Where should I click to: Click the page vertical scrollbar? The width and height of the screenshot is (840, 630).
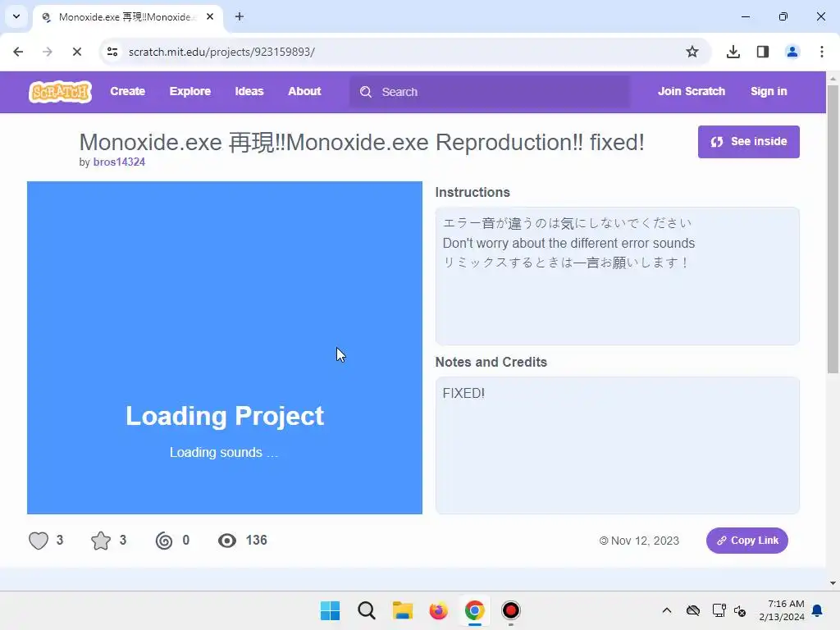tap(833, 230)
